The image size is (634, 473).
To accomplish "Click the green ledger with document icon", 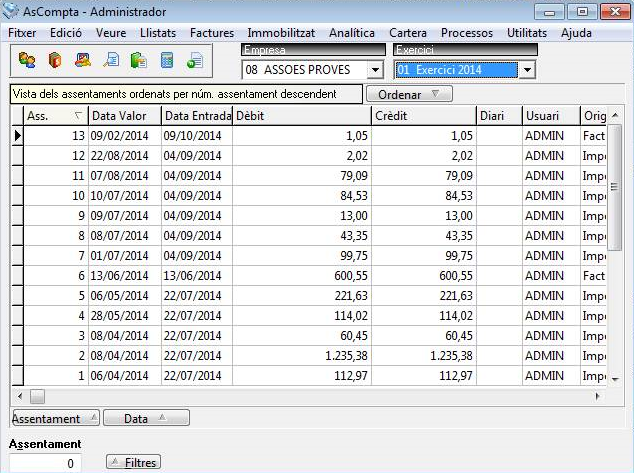I will [139, 60].
